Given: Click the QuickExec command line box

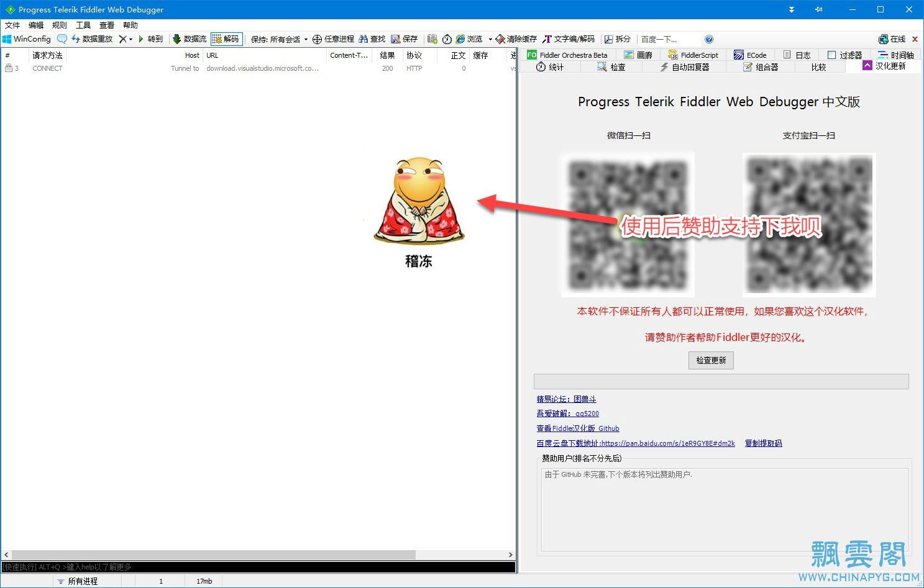Looking at the screenshot, I should click(x=258, y=567).
